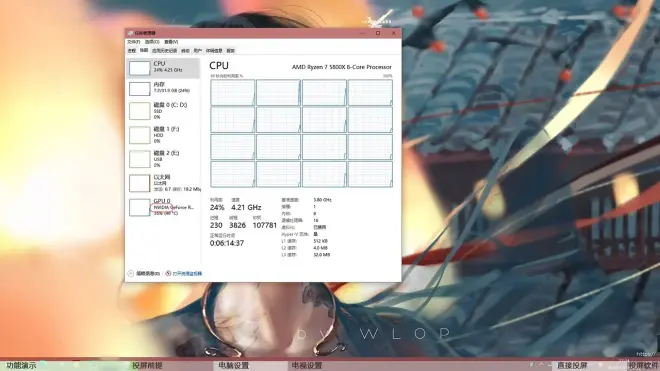
Task: Click the Task Manager title bar icon
Action: coord(130,33)
